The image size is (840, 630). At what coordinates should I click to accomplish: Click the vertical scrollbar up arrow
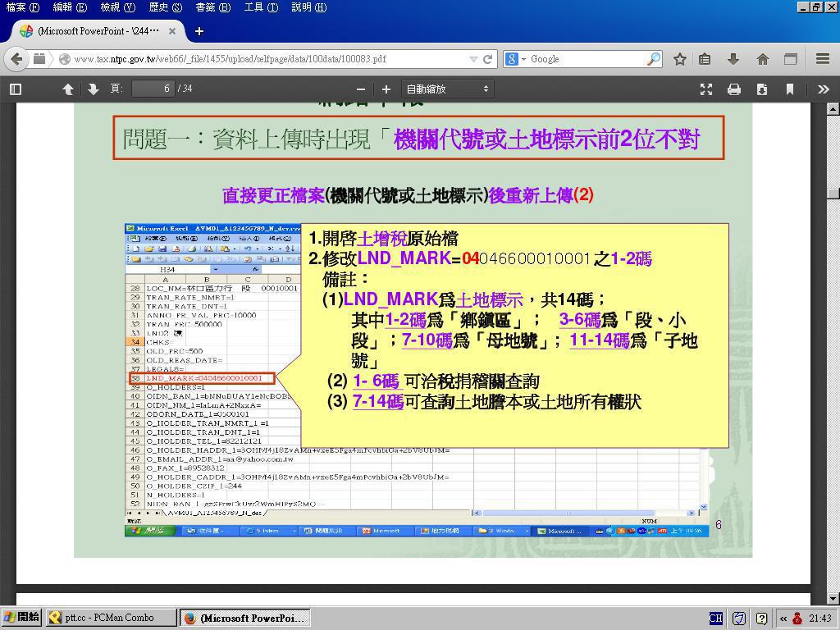(833, 109)
